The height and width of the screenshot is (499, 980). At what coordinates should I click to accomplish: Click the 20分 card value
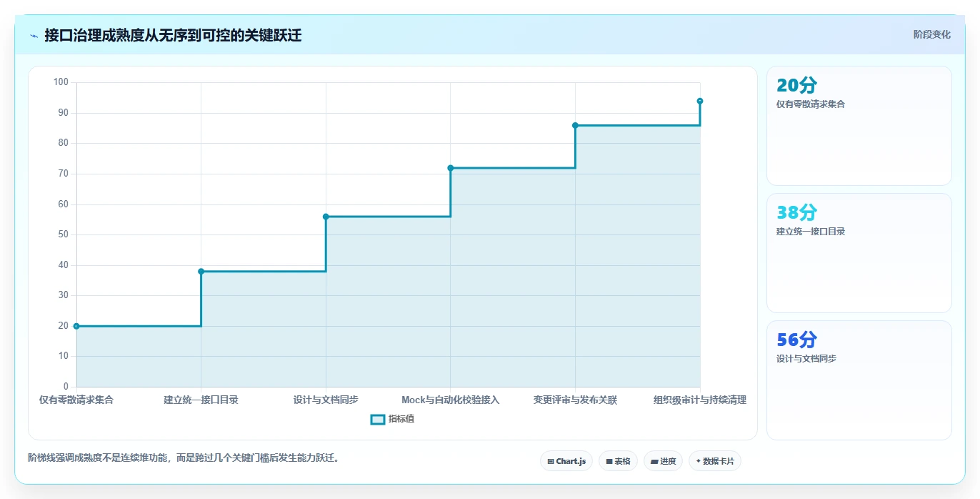(x=796, y=85)
